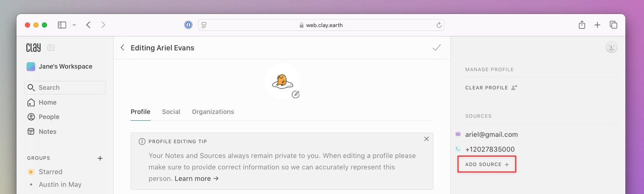Go back from Editing Ariel Evans
The width and height of the screenshot is (644, 194).
click(123, 48)
